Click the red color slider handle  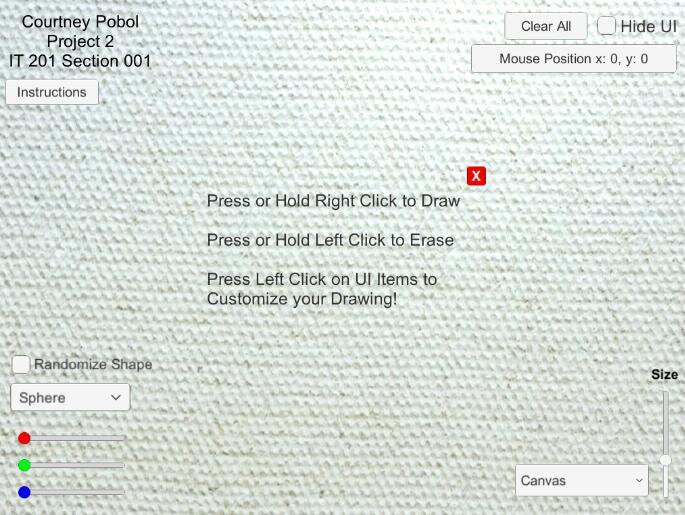pyautogui.click(x=24, y=438)
